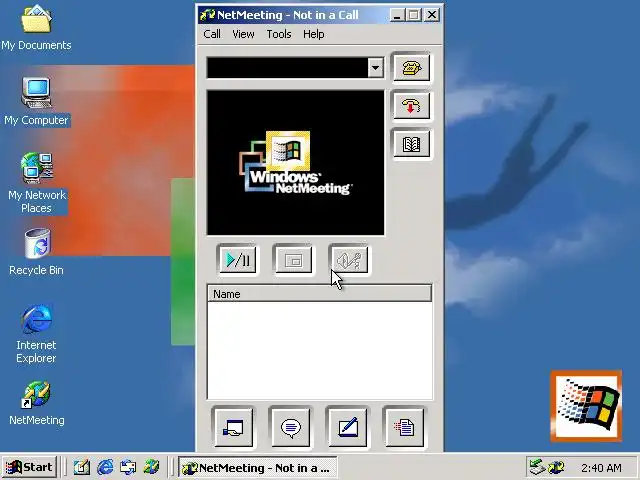Minimize the NetMeeting window
Screen dimensions: 640x480
tap(397, 16)
